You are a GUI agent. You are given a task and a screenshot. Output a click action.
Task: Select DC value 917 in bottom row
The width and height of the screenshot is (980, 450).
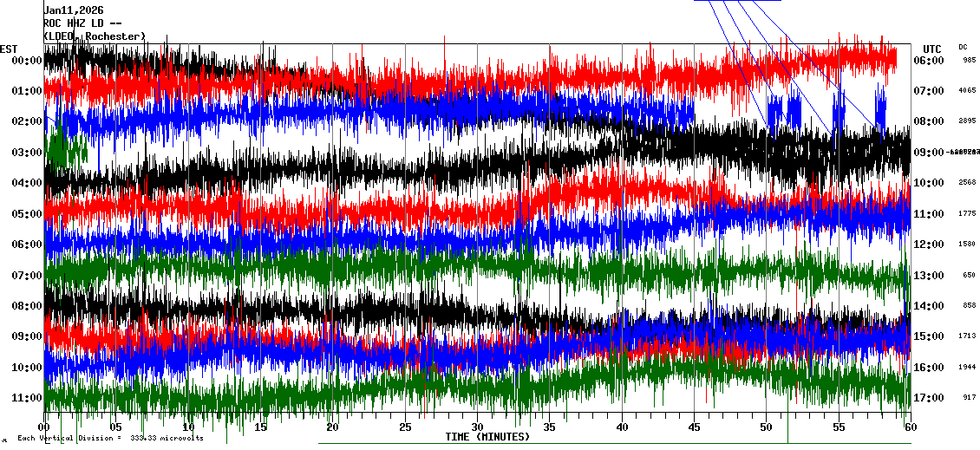click(x=970, y=398)
